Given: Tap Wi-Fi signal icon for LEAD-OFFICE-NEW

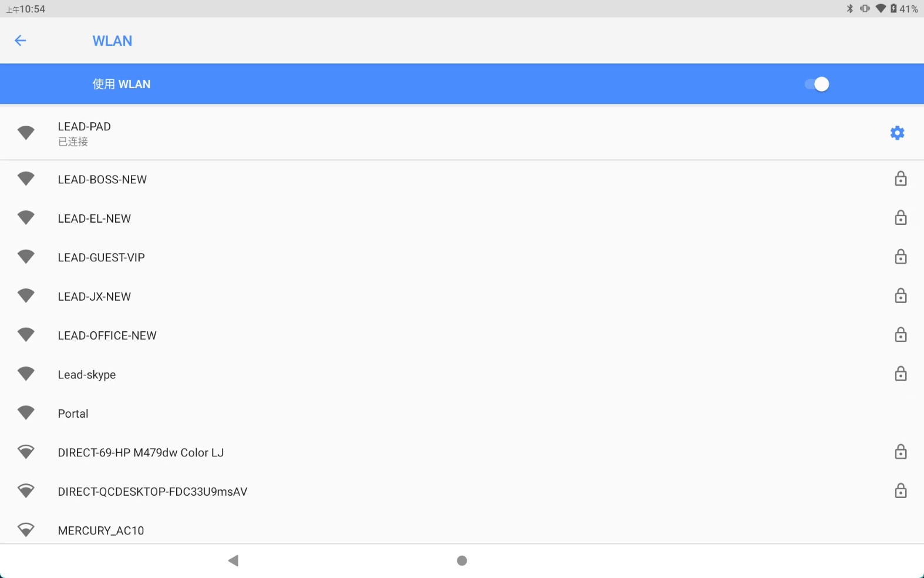Looking at the screenshot, I should pyautogui.click(x=26, y=335).
